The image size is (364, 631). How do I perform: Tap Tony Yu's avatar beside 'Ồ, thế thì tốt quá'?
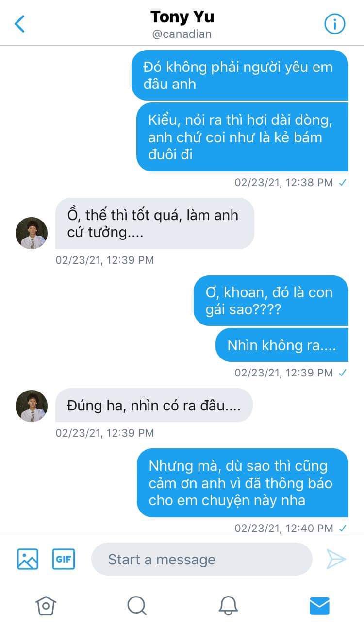(x=32, y=233)
